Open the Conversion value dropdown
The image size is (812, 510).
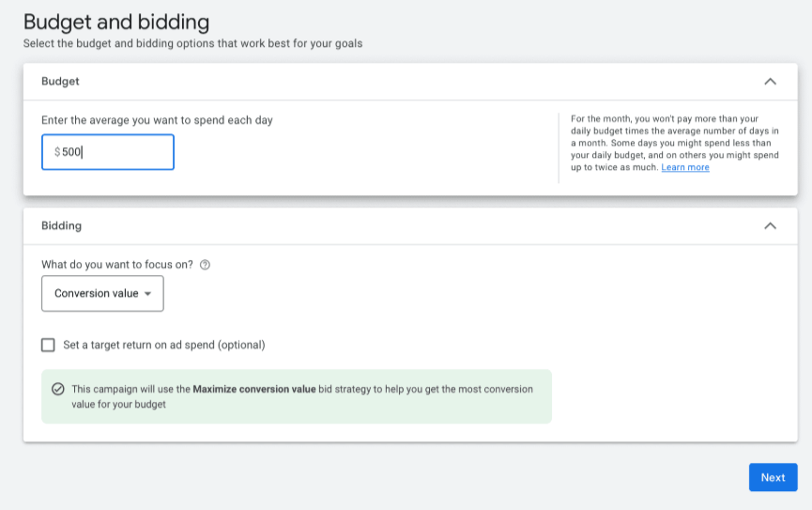click(x=102, y=293)
